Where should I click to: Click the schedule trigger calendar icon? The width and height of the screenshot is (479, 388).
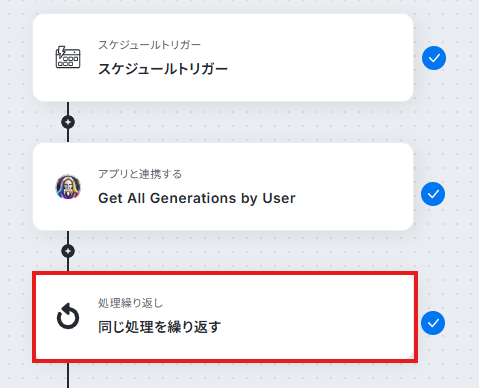point(68,57)
